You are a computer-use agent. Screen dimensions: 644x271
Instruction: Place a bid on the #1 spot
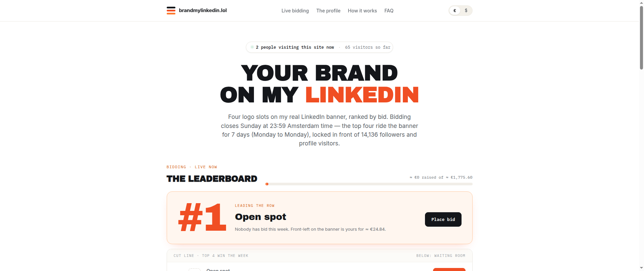point(443,219)
